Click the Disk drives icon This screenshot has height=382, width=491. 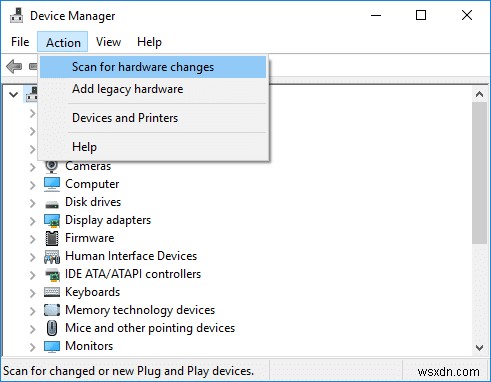coord(52,204)
